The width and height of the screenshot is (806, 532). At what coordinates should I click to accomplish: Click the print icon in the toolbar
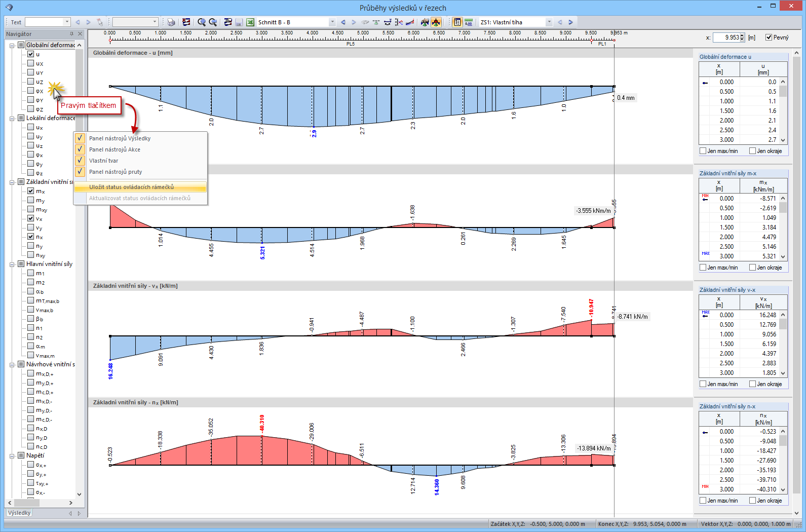tap(171, 22)
